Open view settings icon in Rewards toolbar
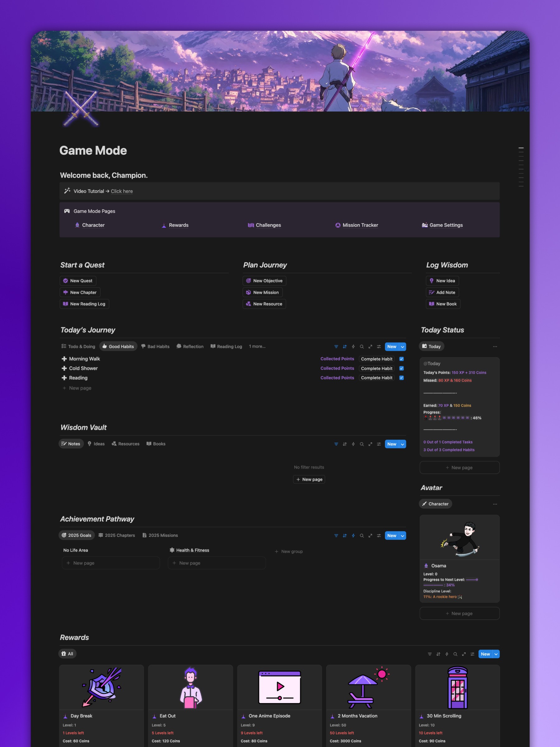560x747 pixels. coord(472,654)
